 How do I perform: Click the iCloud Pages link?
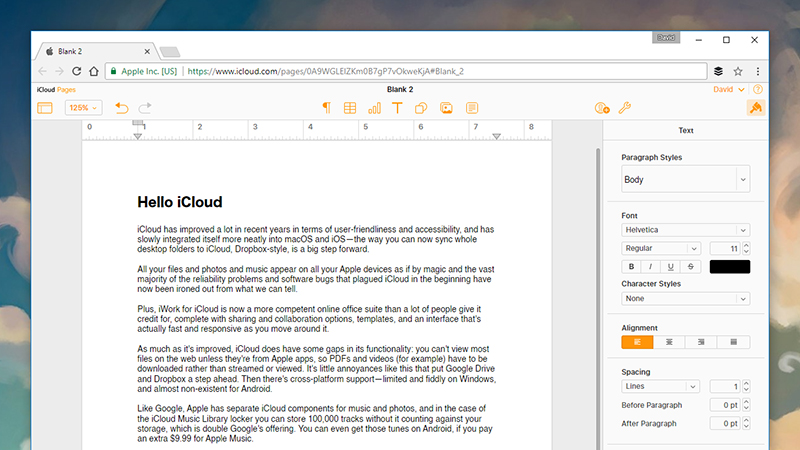pyautogui.click(x=56, y=89)
